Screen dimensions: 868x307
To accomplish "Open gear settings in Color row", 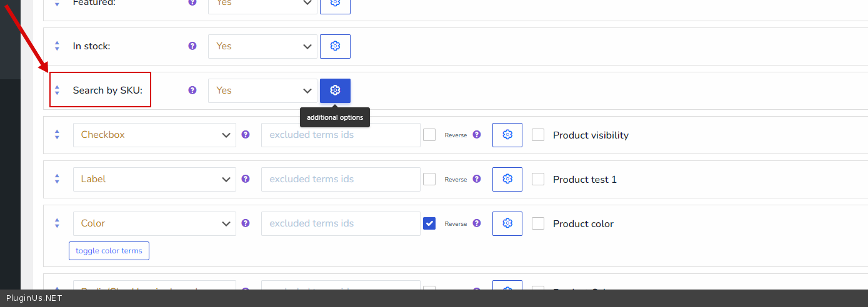I will 507,223.
